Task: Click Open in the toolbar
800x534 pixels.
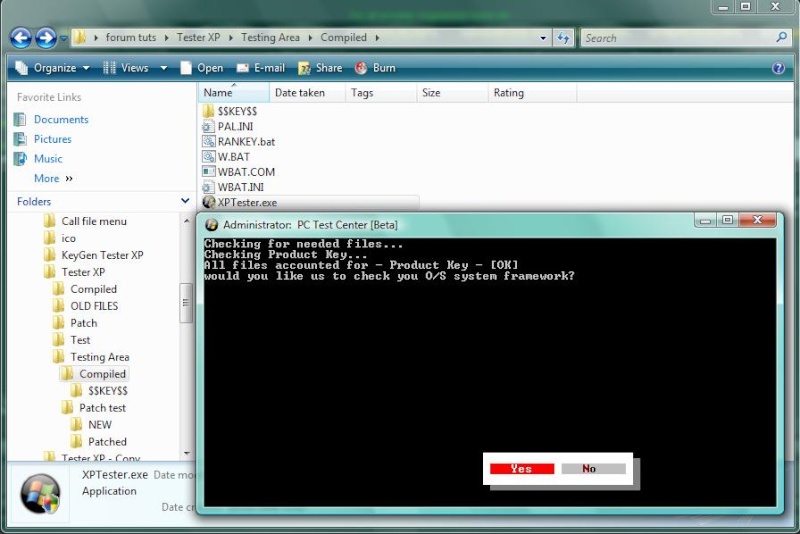Action: (x=202, y=68)
